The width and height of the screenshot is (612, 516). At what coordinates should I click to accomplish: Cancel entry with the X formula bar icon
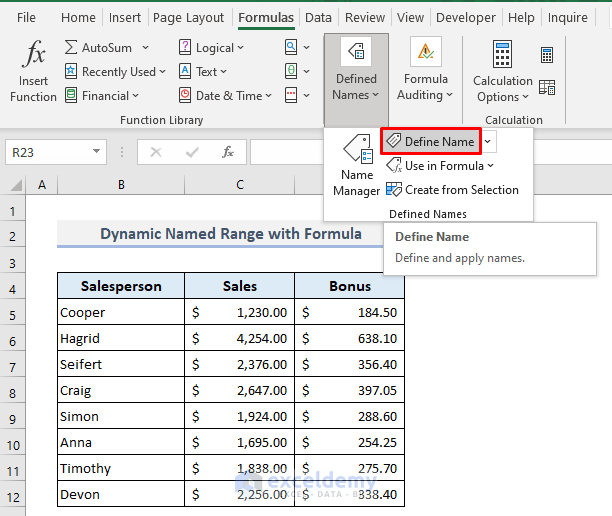(156, 152)
